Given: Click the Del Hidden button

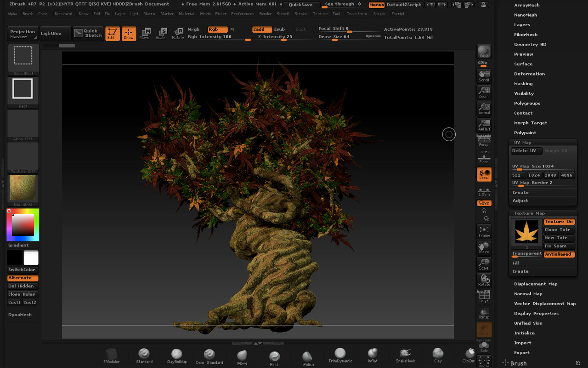Looking at the screenshot, I should 23,286.
